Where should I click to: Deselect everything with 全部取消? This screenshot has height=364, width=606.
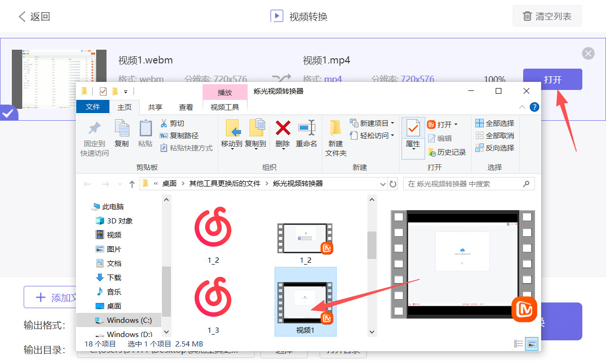495,135
